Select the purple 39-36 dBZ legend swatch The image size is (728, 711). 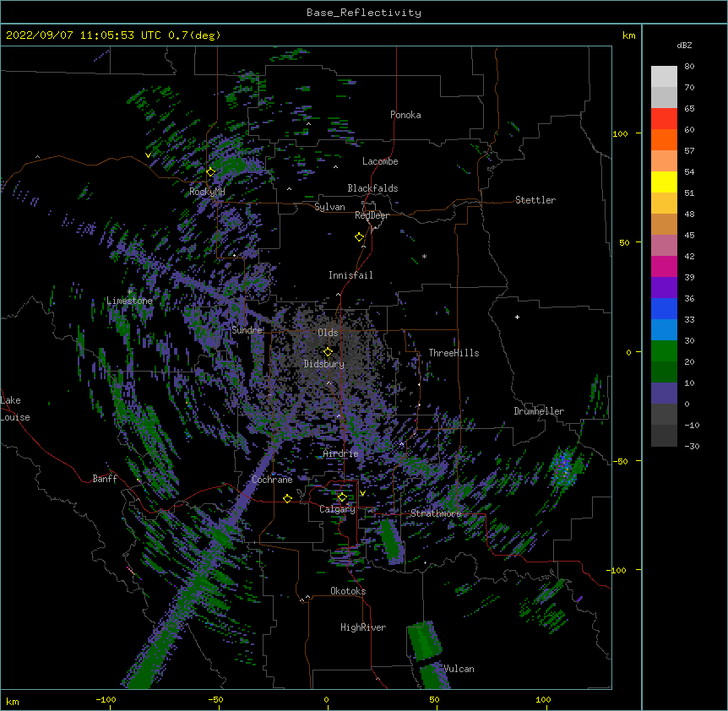(x=664, y=288)
